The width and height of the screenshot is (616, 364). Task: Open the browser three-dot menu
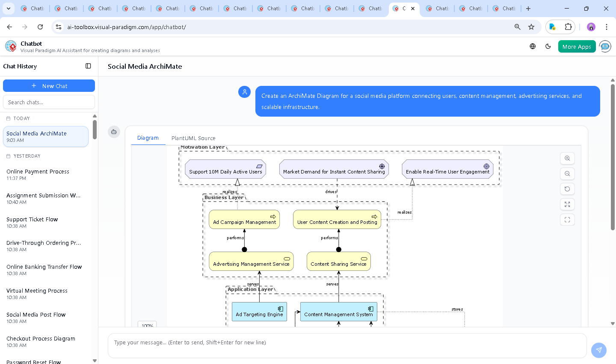point(607,26)
